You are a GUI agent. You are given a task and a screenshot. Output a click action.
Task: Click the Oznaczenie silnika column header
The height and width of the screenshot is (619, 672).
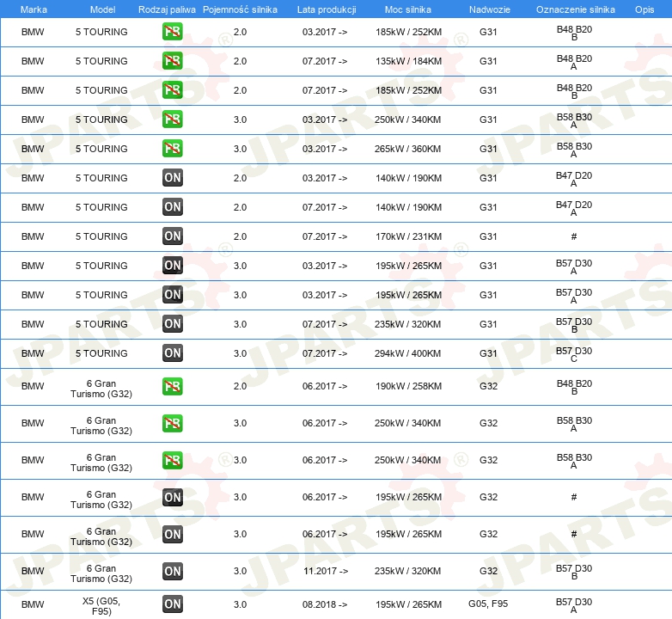click(x=576, y=9)
